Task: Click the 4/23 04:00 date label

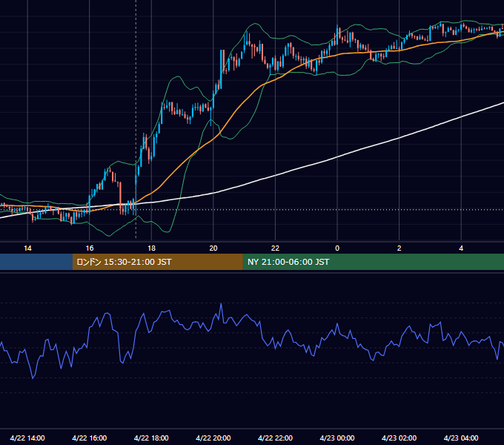Action: [461, 438]
